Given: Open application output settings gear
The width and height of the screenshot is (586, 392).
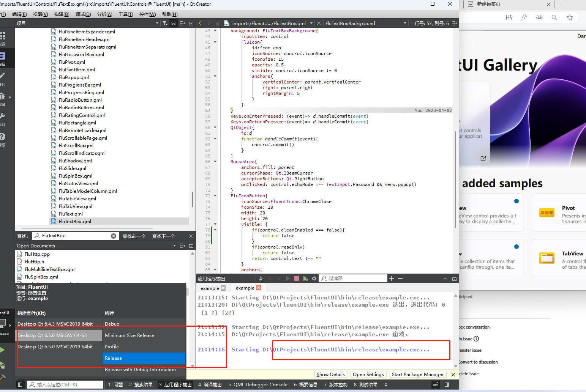Looking at the screenshot, I should pos(314,279).
